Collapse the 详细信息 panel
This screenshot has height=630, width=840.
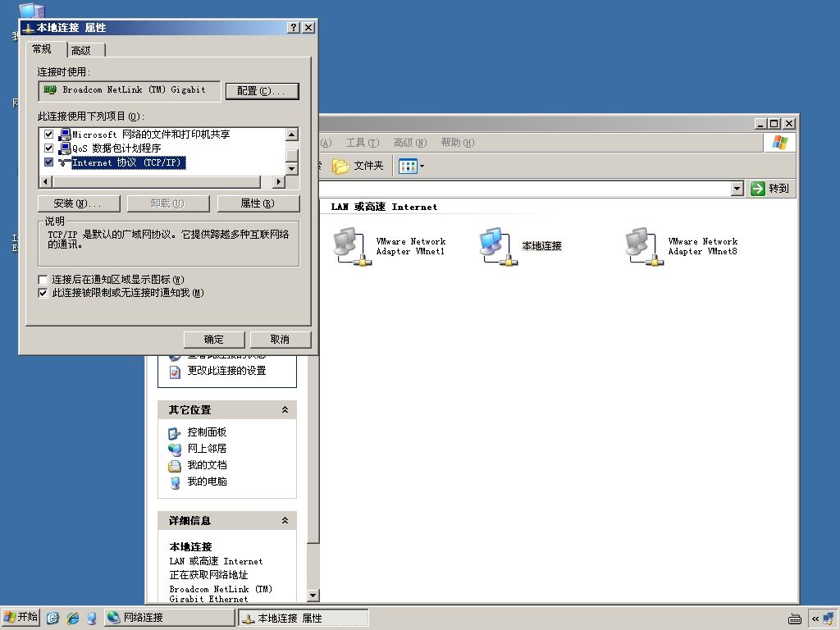285,520
